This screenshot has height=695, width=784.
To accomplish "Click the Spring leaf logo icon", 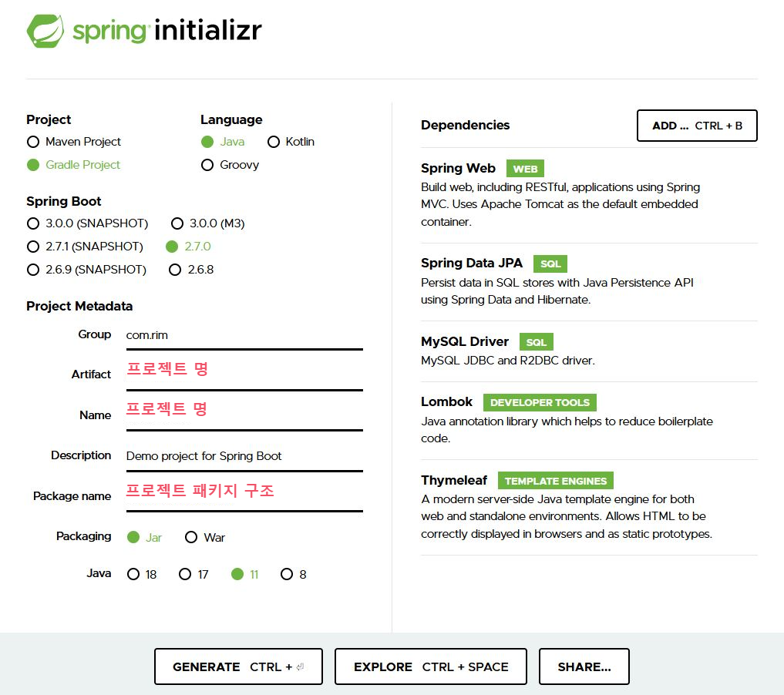I will point(45,31).
